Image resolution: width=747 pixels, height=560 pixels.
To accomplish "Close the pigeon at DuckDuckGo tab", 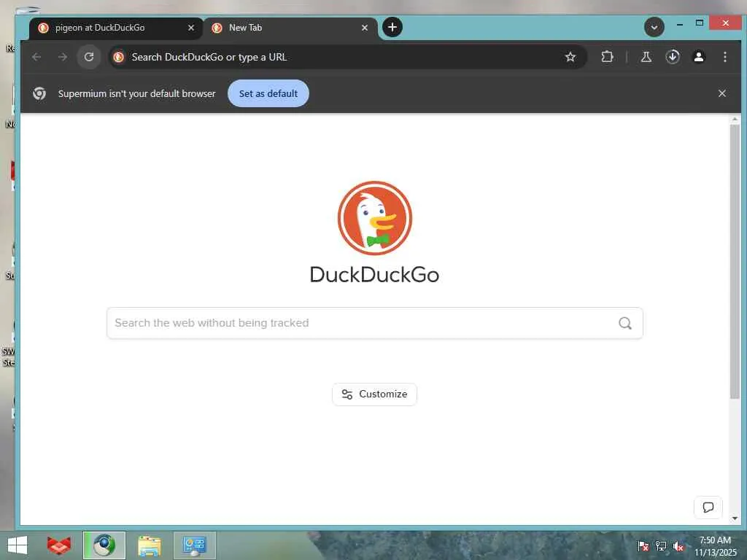I will tap(191, 28).
